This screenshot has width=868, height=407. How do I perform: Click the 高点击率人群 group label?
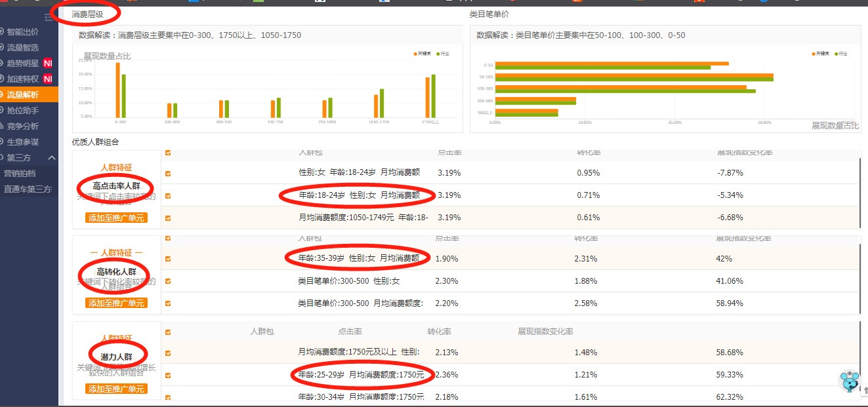pos(117,186)
